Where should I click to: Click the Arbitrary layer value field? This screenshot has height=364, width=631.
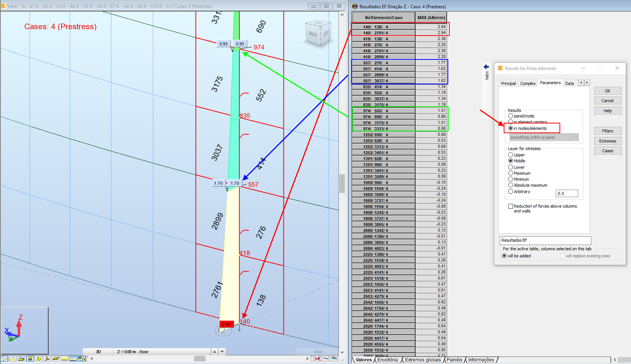(x=567, y=193)
